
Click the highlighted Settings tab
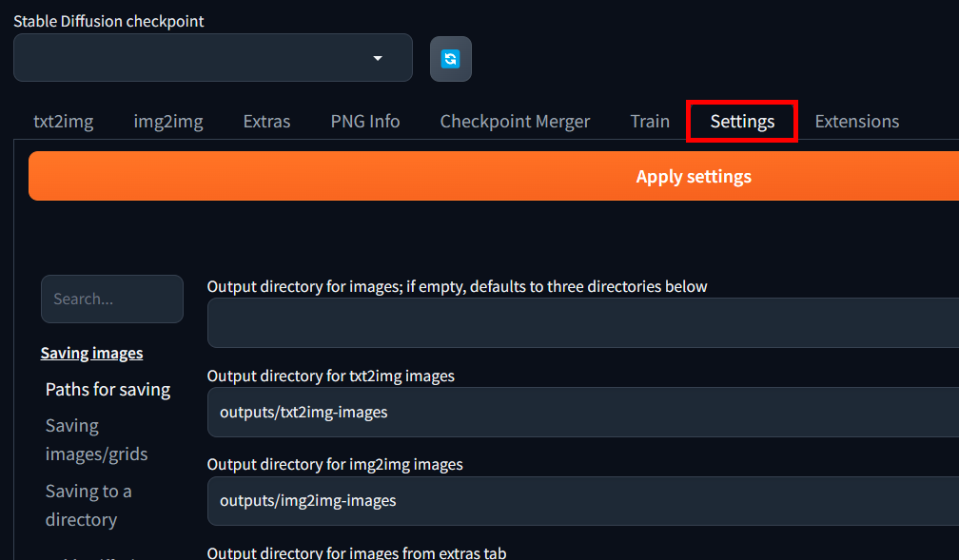[742, 122]
